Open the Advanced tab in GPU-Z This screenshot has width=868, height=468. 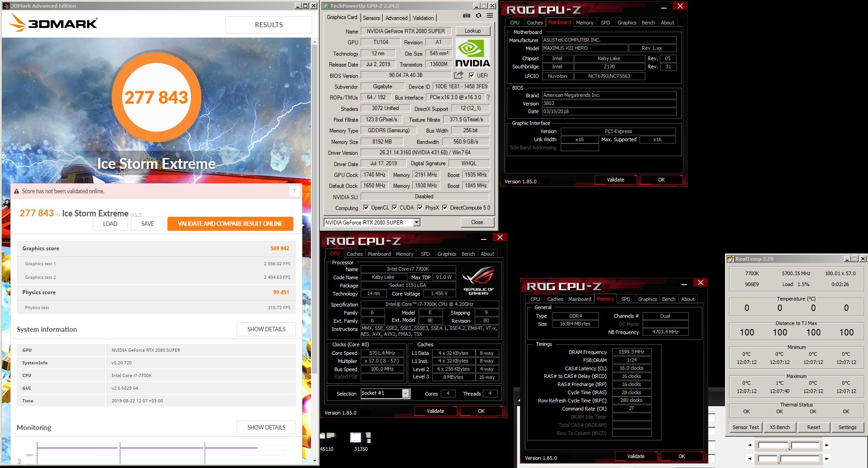pyautogui.click(x=396, y=18)
